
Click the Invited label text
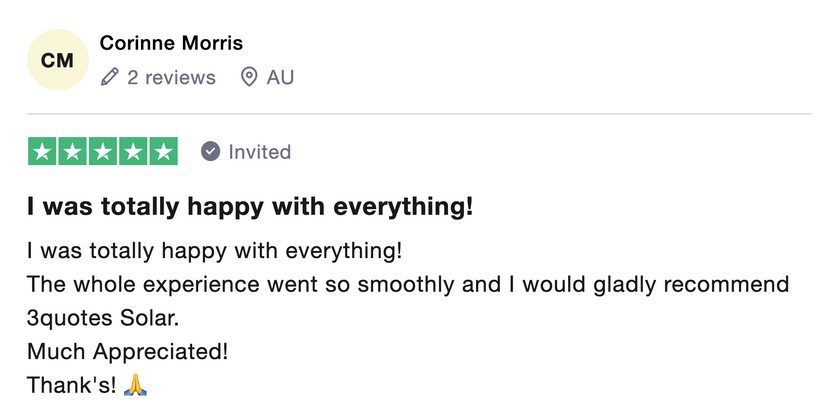click(260, 152)
